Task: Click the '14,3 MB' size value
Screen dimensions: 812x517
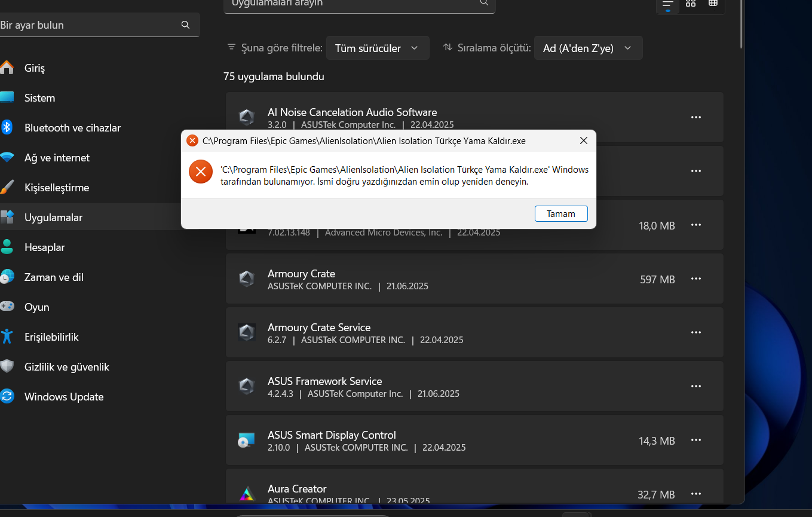Action: tap(657, 441)
